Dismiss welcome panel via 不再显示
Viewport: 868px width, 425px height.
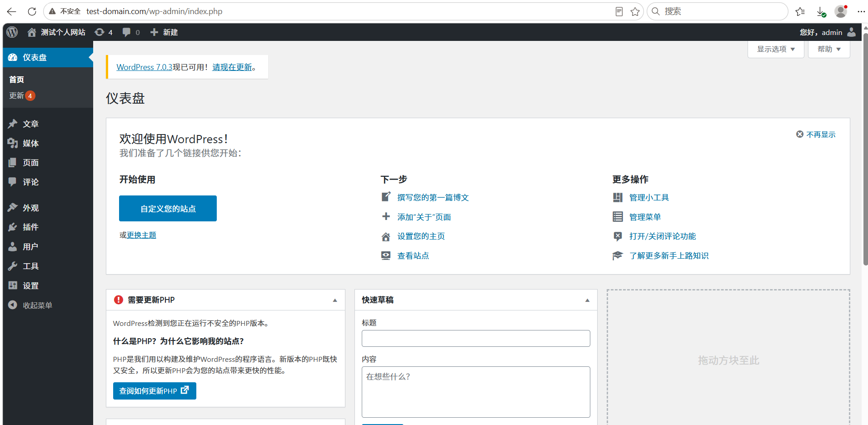(x=816, y=135)
